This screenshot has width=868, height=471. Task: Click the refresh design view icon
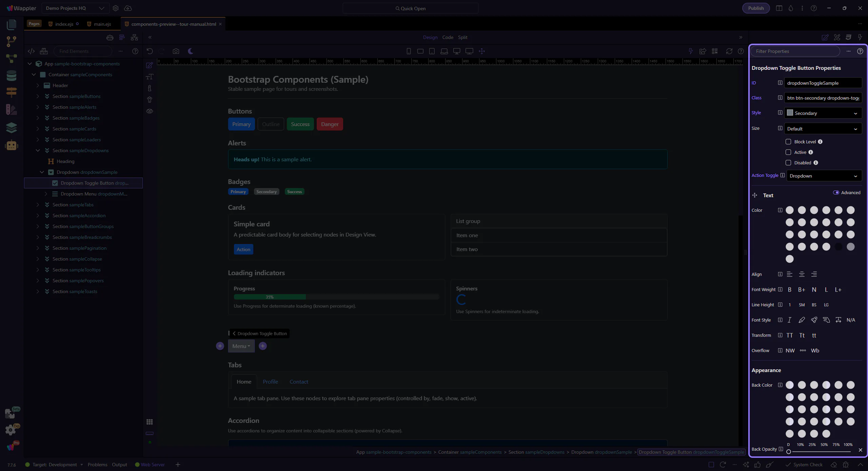[729, 51]
